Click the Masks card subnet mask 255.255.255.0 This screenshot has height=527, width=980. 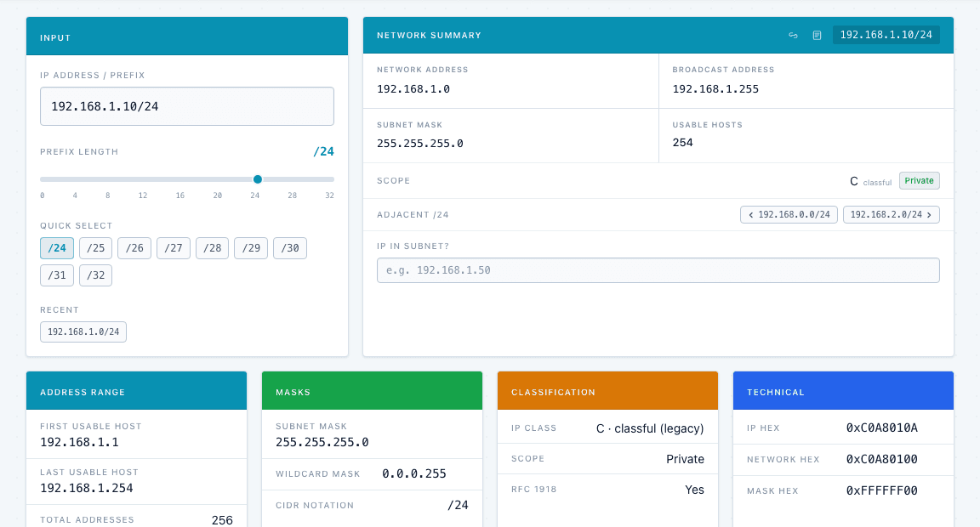point(322,442)
